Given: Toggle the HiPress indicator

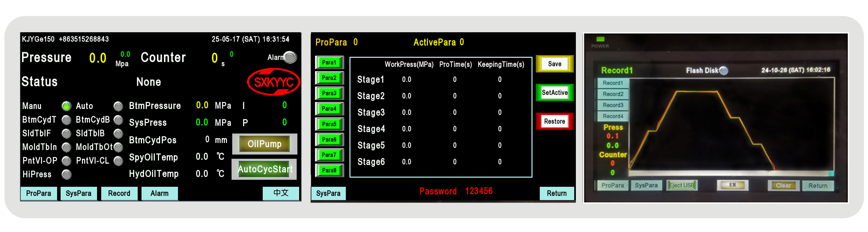Looking at the screenshot, I should click(66, 174).
